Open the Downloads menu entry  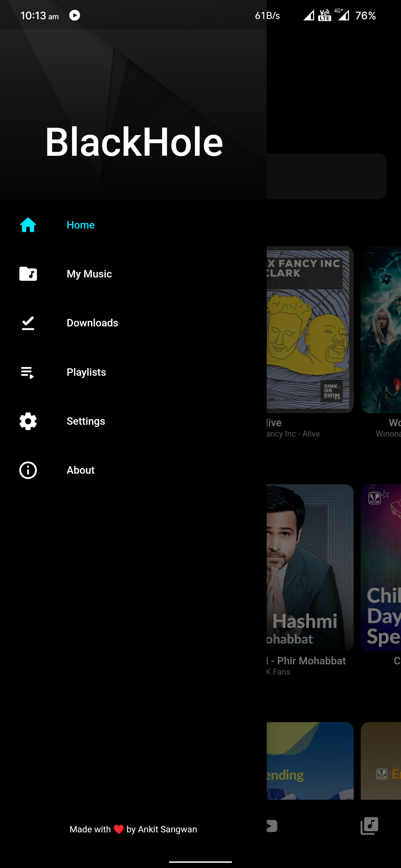click(133, 323)
